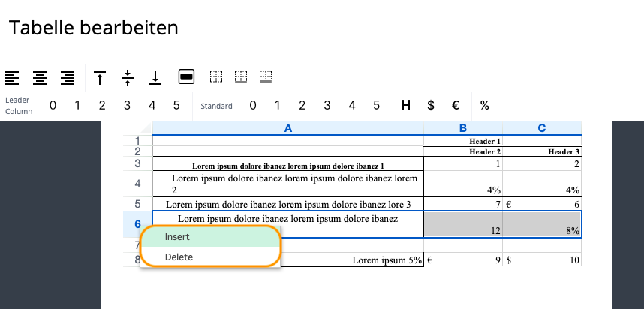Screen dimensions: 644x309
Task: Select the 'Header 2' cell
Action: pos(463,151)
